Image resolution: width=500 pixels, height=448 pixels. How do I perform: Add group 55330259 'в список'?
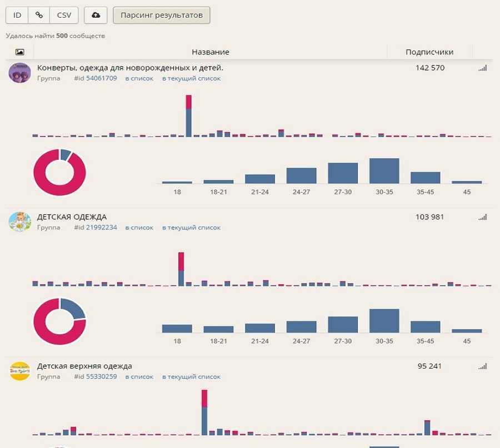coord(139,376)
